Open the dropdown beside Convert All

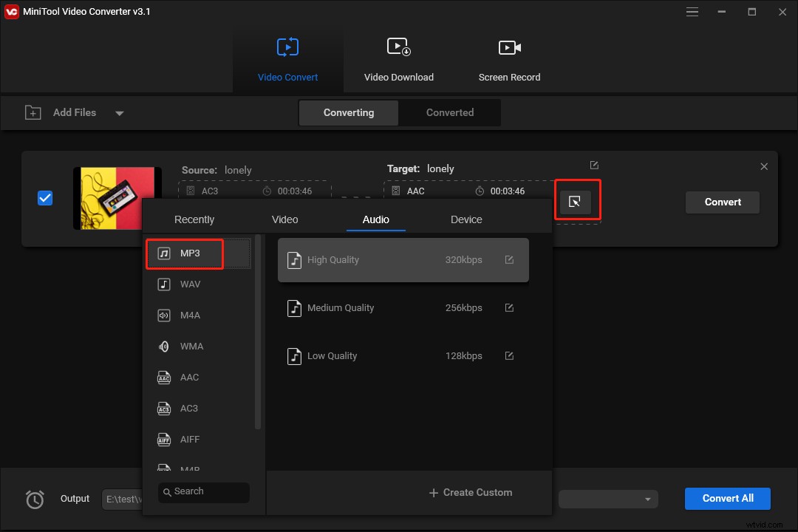point(647,499)
